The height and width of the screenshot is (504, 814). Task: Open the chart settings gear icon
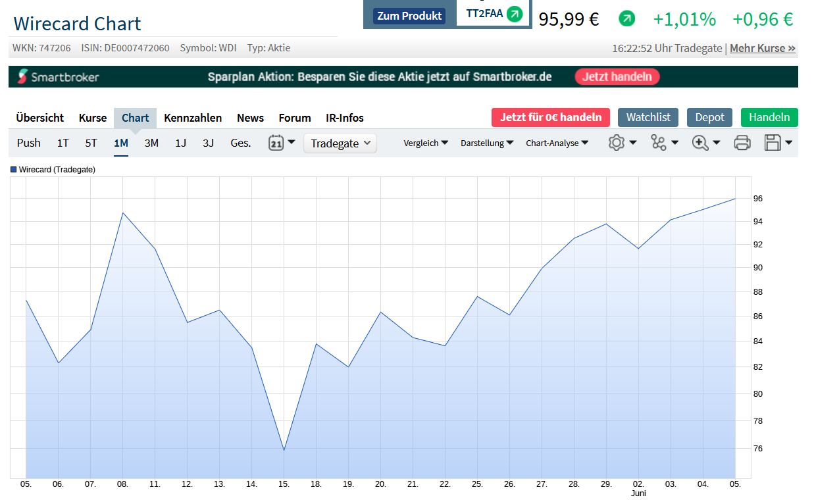(x=617, y=142)
